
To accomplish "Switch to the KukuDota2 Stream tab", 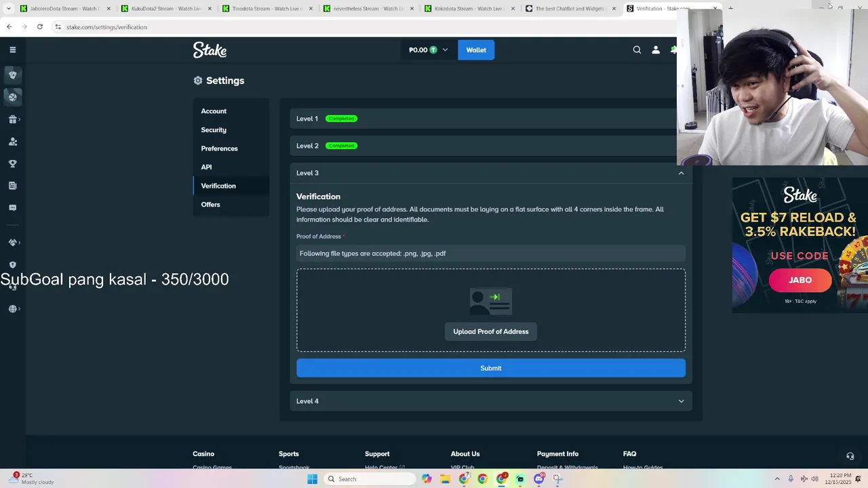I will [165, 9].
